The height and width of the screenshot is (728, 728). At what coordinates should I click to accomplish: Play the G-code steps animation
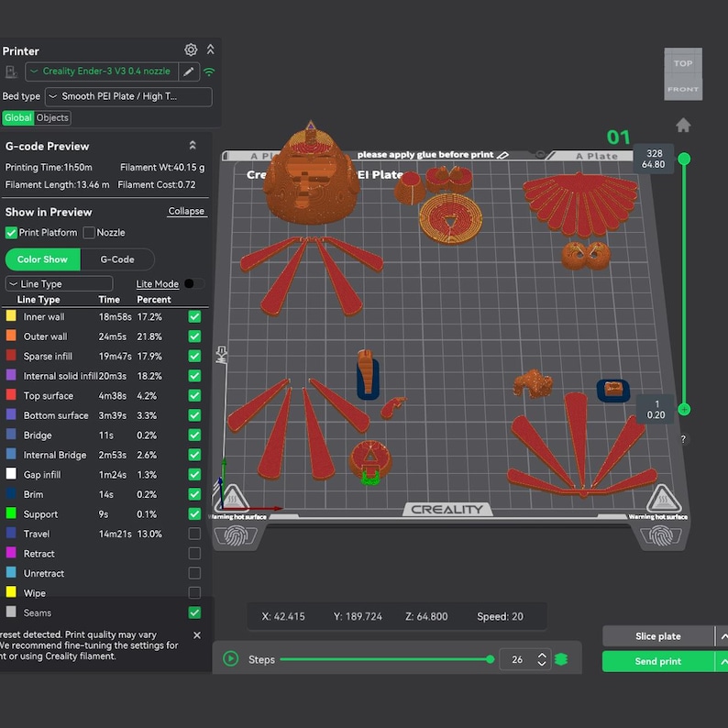pos(231,658)
